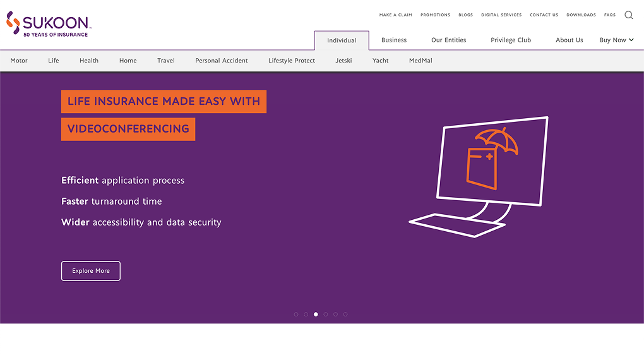Open Yacht insurance menu item
644x355 pixels.
(x=380, y=61)
